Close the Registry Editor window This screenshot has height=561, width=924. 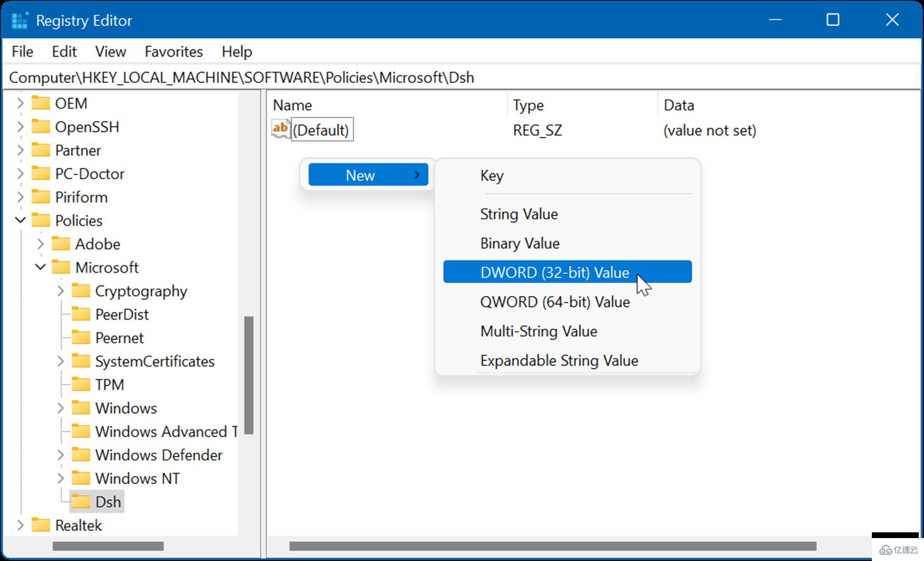(892, 20)
